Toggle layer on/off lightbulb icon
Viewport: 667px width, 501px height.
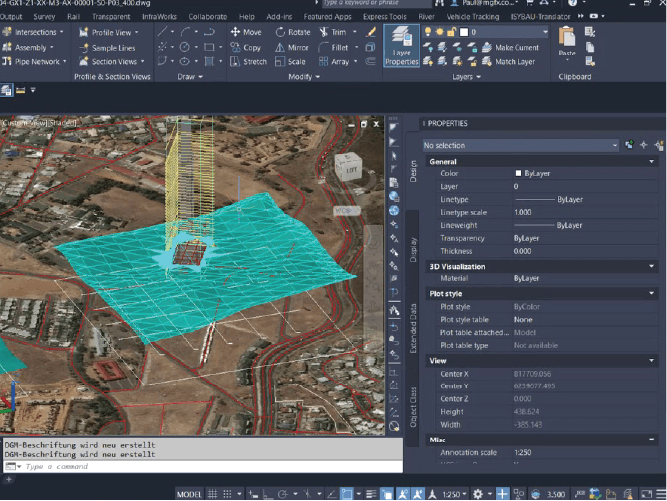click(428, 32)
